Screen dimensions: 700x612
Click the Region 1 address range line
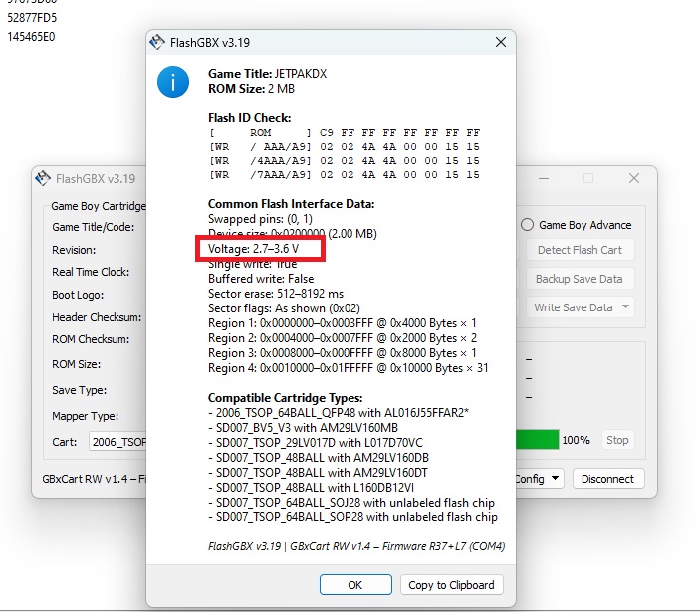pos(343,323)
